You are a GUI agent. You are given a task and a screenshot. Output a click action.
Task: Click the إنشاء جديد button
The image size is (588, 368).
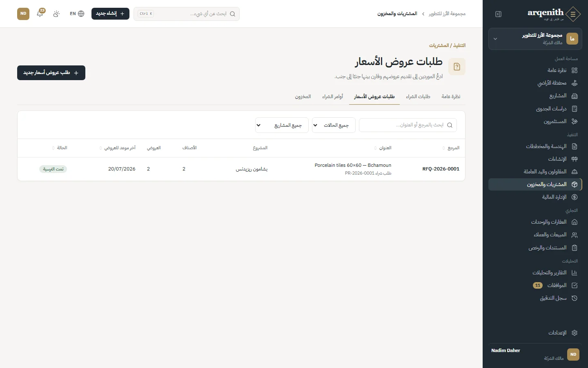coord(110,13)
